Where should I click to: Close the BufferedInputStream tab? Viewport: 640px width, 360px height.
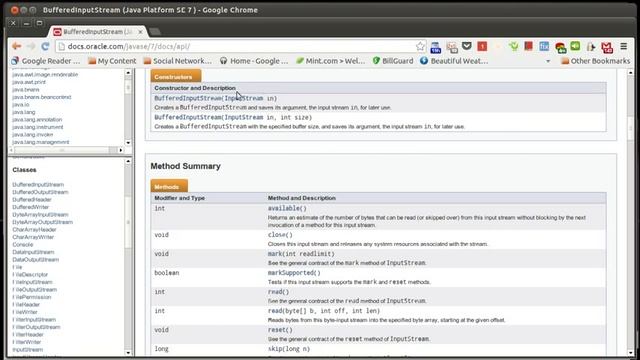[x=140, y=32]
